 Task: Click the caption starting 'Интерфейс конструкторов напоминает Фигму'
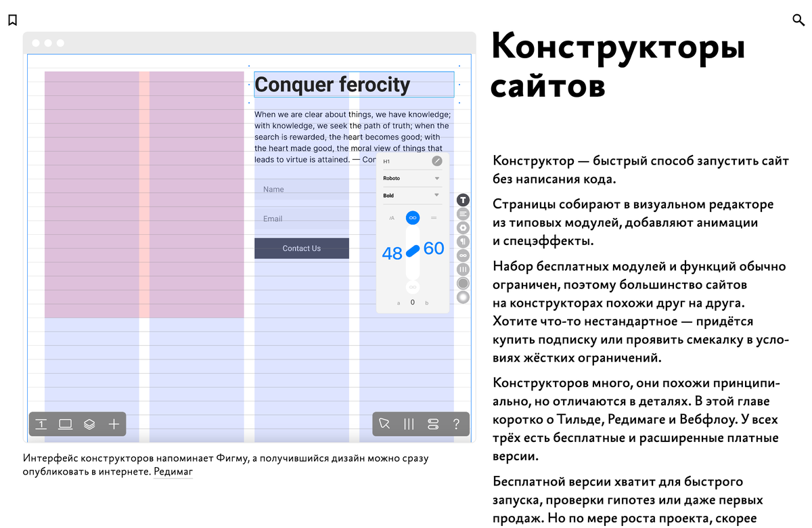[225, 465]
